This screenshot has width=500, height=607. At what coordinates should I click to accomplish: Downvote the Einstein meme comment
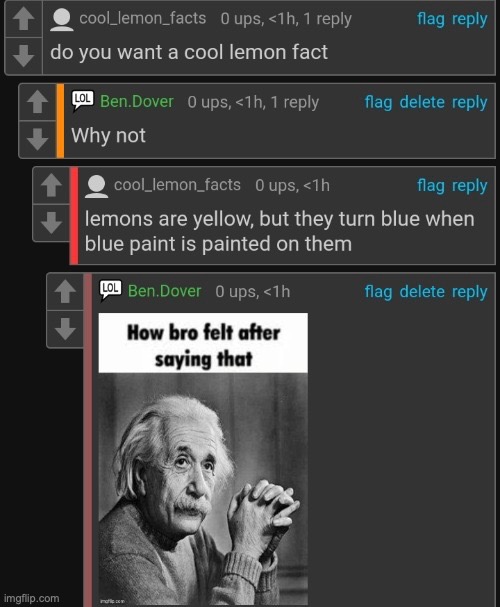(65, 329)
